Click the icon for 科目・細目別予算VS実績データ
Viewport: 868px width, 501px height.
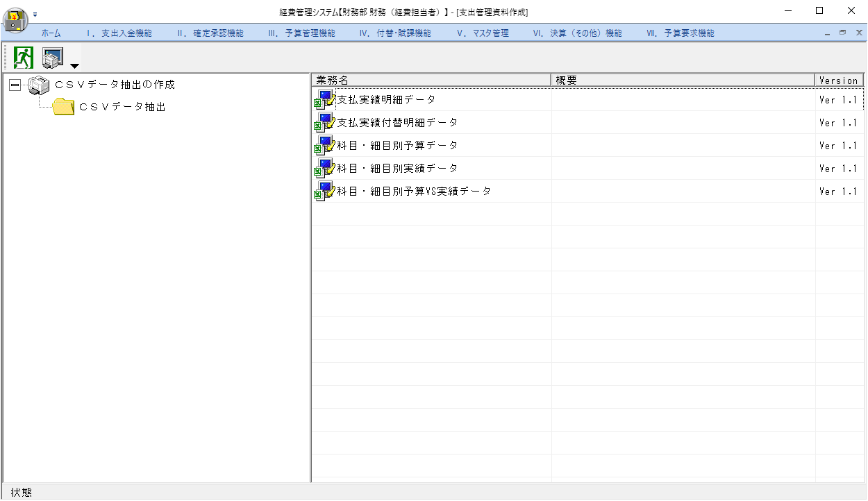(324, 192)
